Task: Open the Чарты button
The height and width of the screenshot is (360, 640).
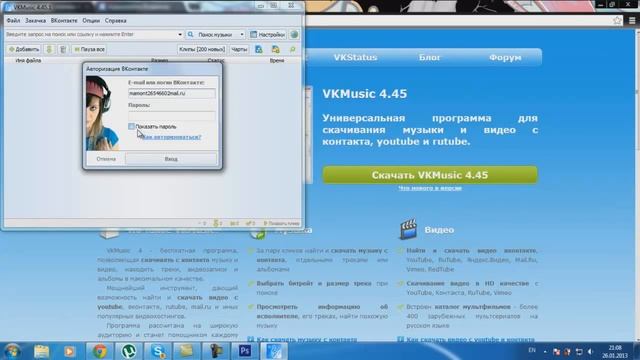Action: click(x=239, y=49)
